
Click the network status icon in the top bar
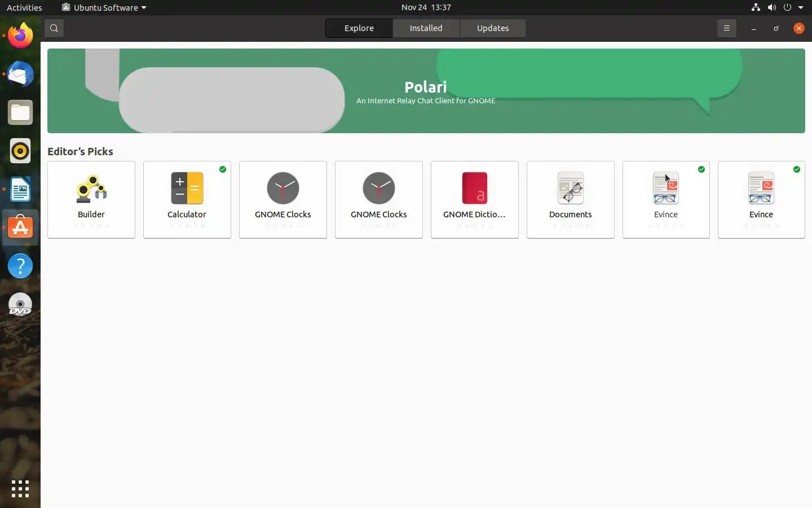(756, 7)
